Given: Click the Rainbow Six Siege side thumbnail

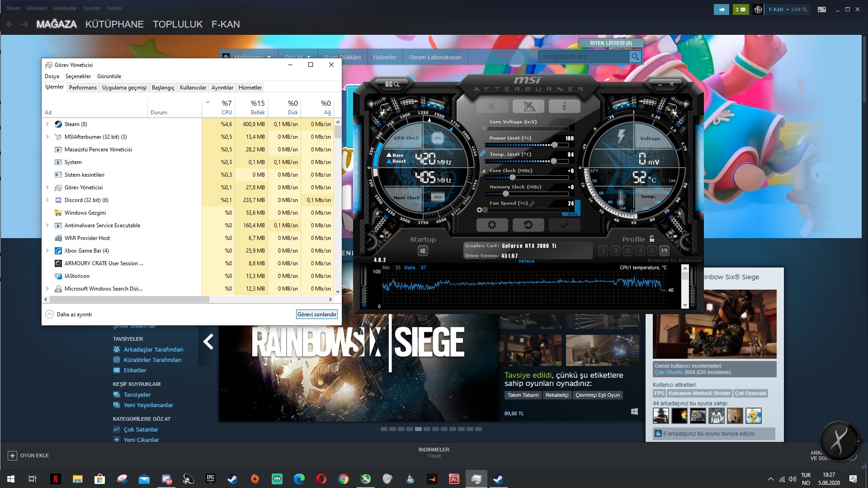Looking at the screenshot, I should 715,324.
